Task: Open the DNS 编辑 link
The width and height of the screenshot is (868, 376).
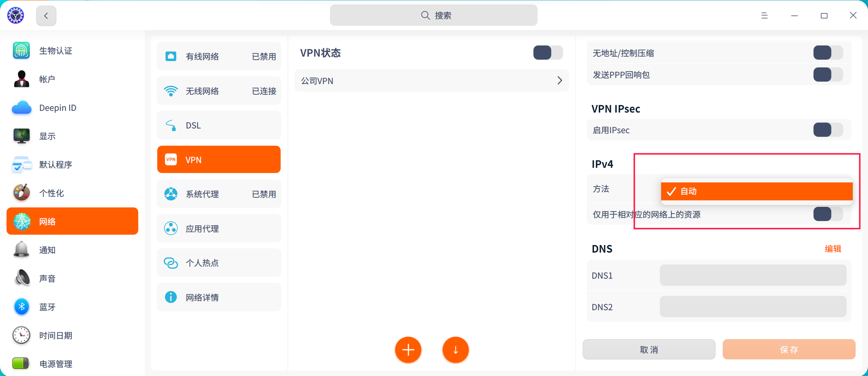Action: pyautogui.click(x=834, y=249)
